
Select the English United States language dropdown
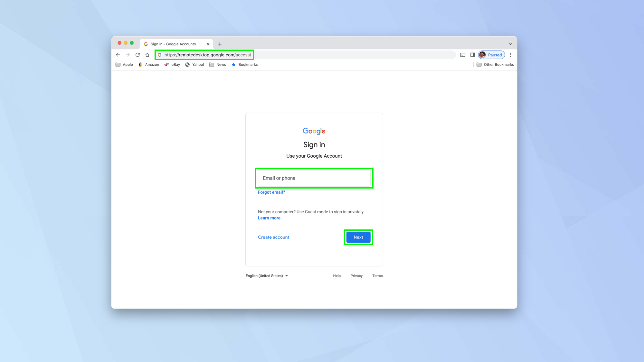coord(267,276)
